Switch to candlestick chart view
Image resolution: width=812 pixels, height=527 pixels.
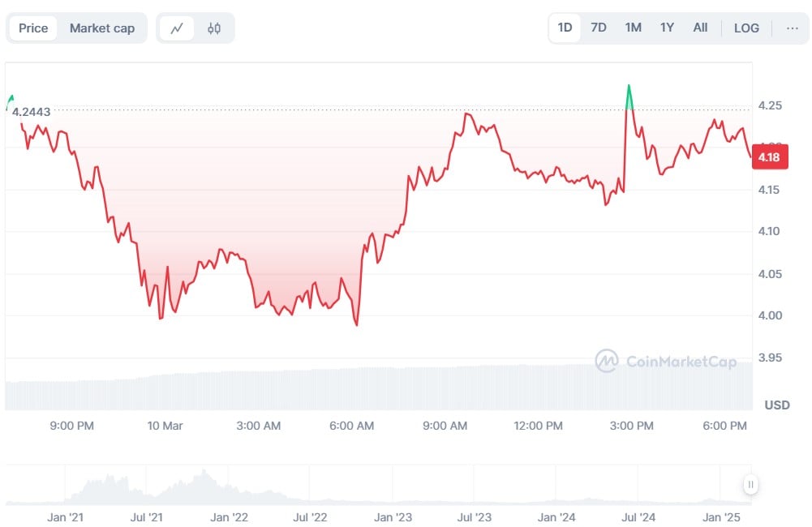click(x=214, y=28)
